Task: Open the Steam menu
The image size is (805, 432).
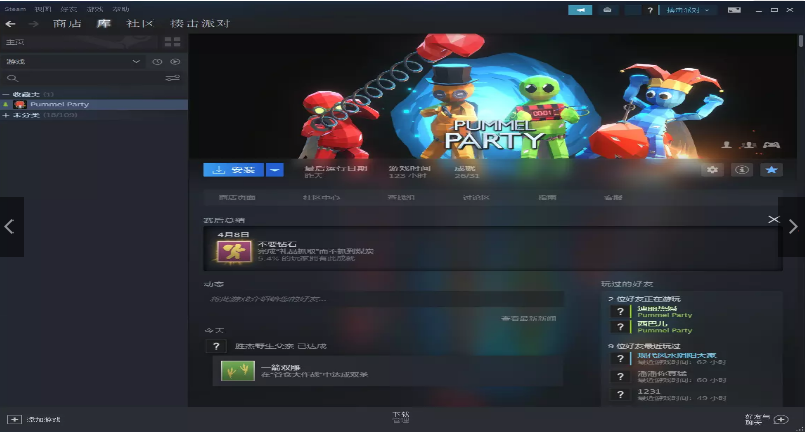Action: tap(15, 9)
